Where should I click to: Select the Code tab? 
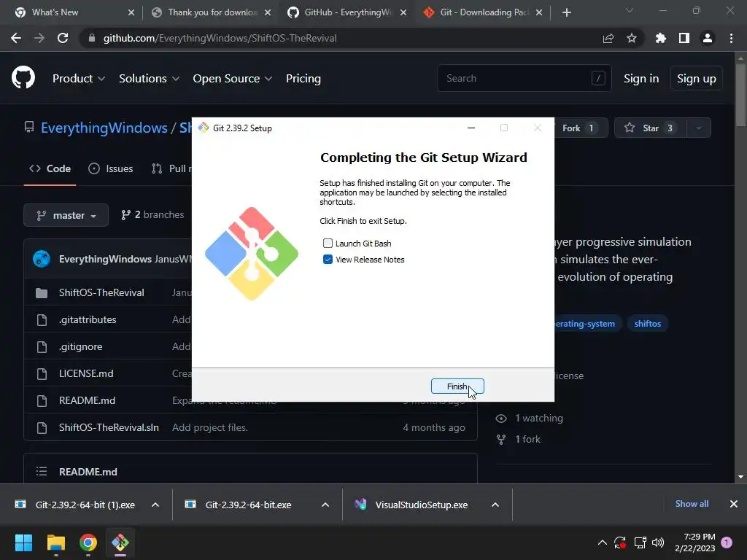(50, 168)
